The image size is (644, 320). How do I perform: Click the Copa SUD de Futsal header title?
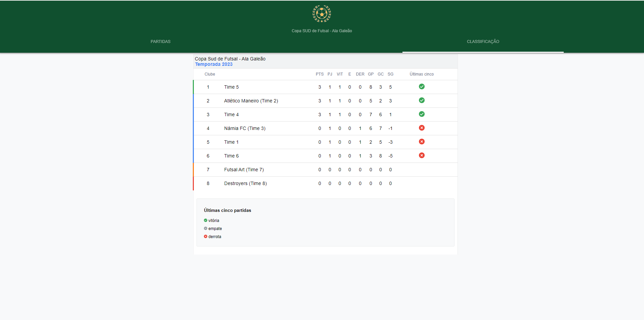(x=321, y=31)
